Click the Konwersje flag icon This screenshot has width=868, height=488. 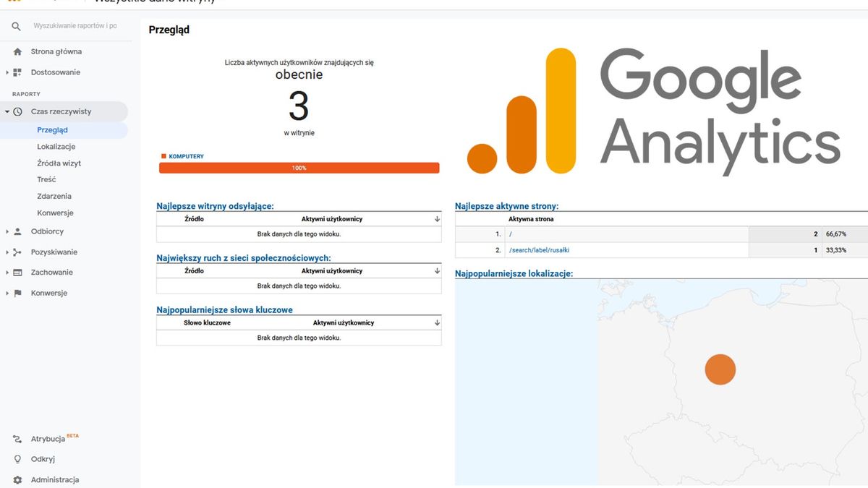pos(17,294)
